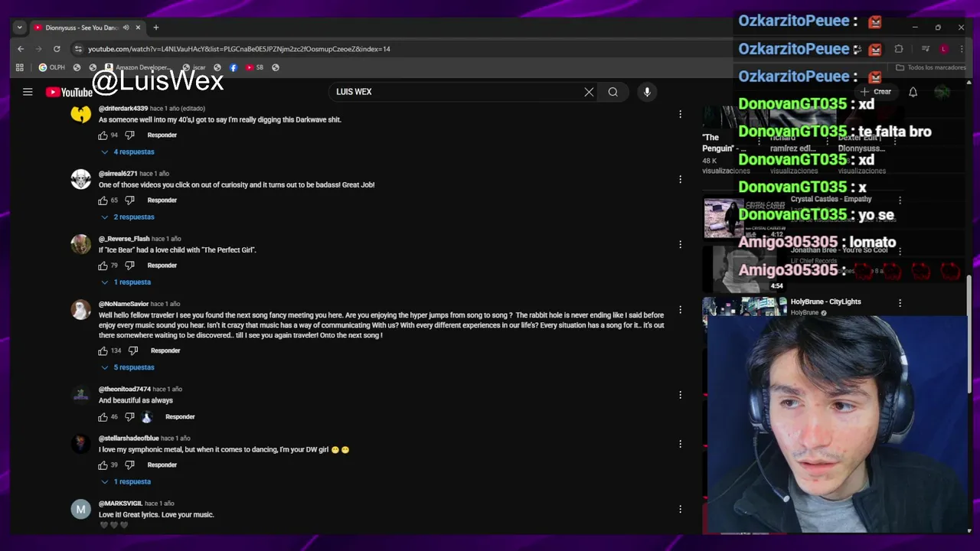The height and width of the screenshot is (551, 980).
Task: Switch to the Dionnysuss See You Dance tab
Action: pos(80,28)
